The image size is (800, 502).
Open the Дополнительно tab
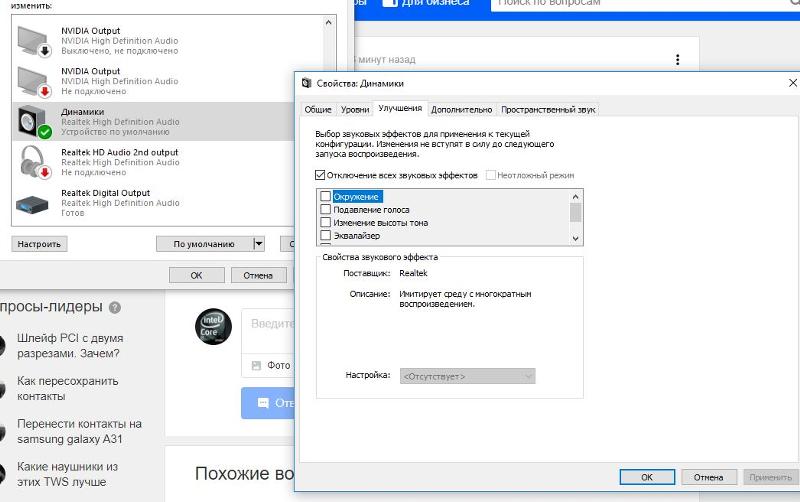[461, 110]
